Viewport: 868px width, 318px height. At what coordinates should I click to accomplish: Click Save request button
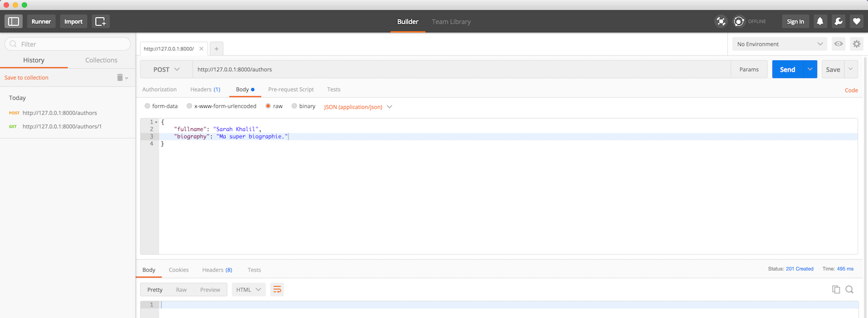[833, 70]
